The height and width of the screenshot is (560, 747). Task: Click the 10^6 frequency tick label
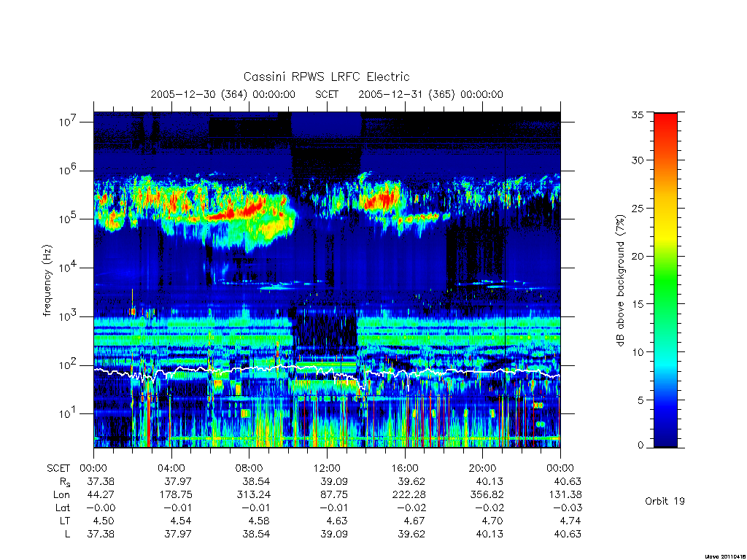68,171
